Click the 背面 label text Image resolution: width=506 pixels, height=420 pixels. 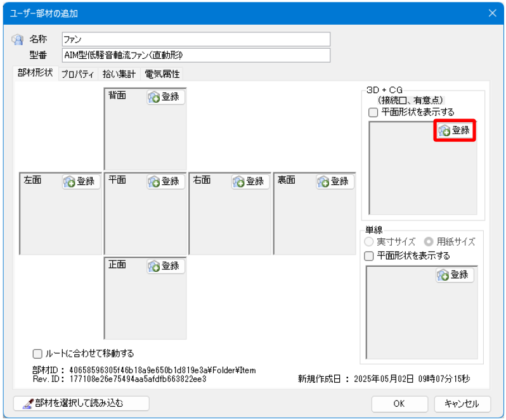point(117,96)
